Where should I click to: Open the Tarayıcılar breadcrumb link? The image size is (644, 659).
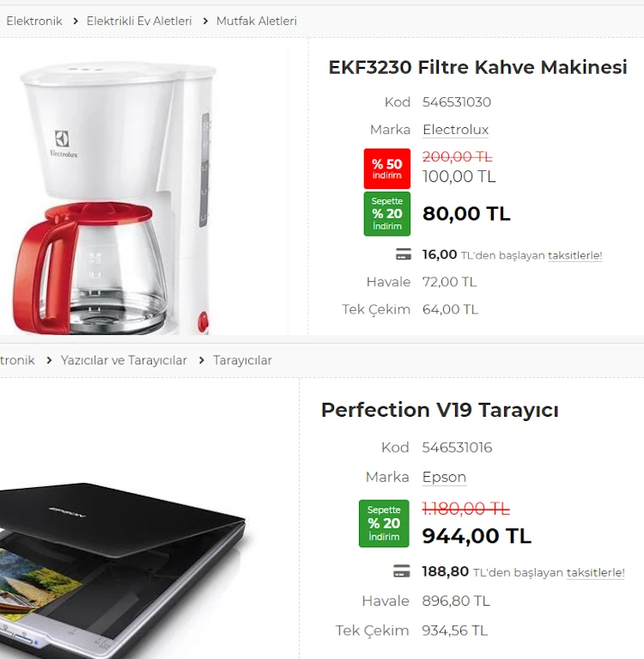(242, 360)
